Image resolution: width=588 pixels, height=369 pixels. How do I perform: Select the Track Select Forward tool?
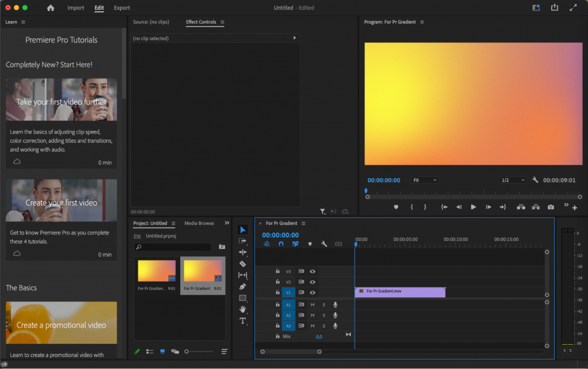point(242,240)
